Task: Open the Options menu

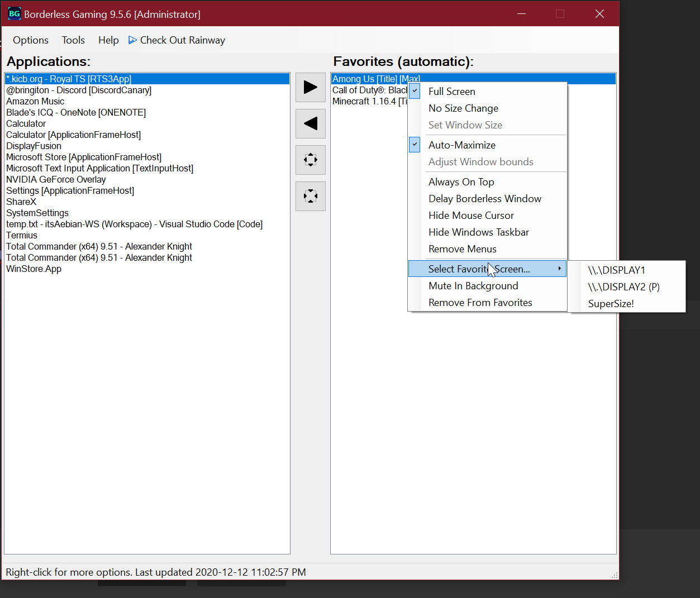Action: point(31,40)
